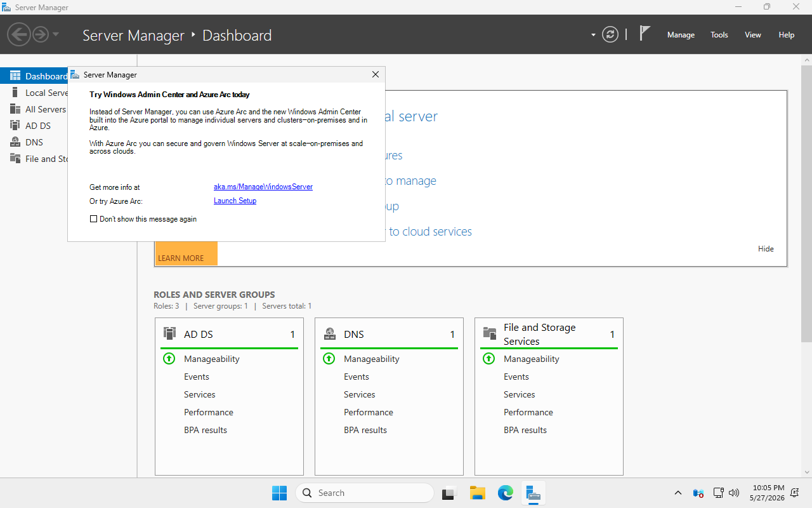This screenshot has width=812, height=508.
Task: Click File and Storage Services tile icon
Action: pyautogui.click(x=489, y=333)
